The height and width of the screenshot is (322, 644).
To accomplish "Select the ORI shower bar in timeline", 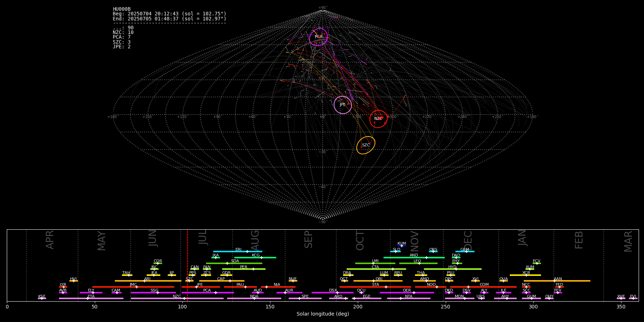I will (378, 281).
